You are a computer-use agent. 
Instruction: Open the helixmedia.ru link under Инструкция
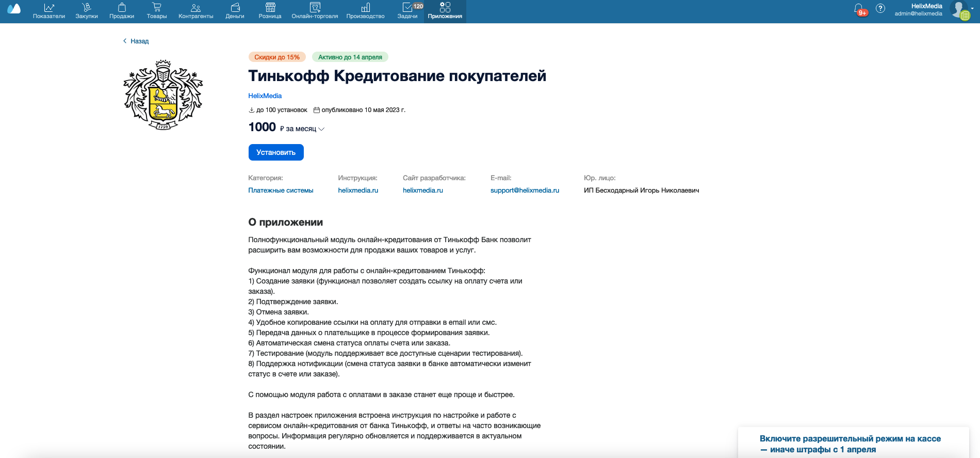[x=358, y=191]
